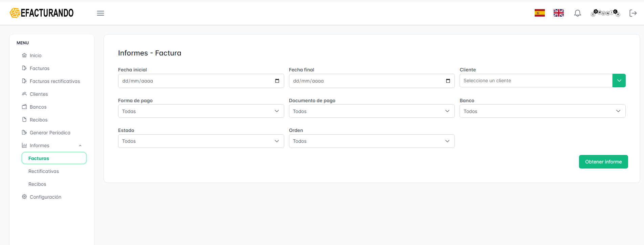Click the Obtener informe button
Viewport: 644px width, 245px height.
click(x=603, y=162)
